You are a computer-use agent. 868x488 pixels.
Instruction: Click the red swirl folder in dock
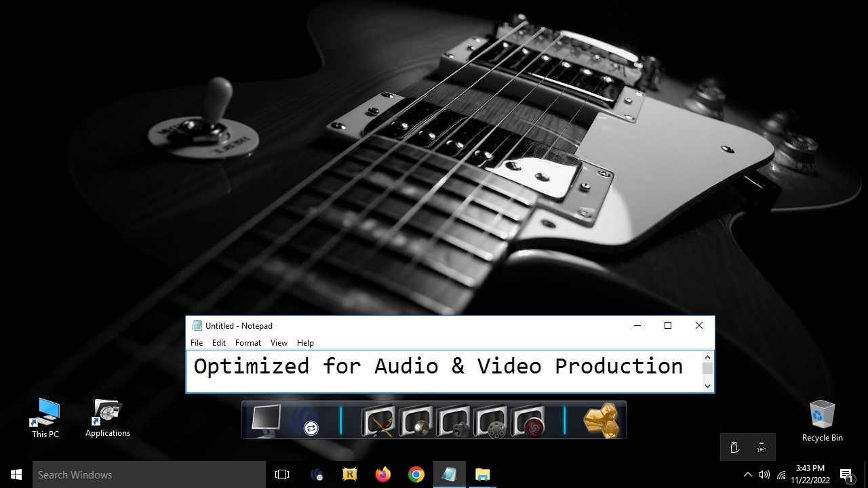pos(528,421)
